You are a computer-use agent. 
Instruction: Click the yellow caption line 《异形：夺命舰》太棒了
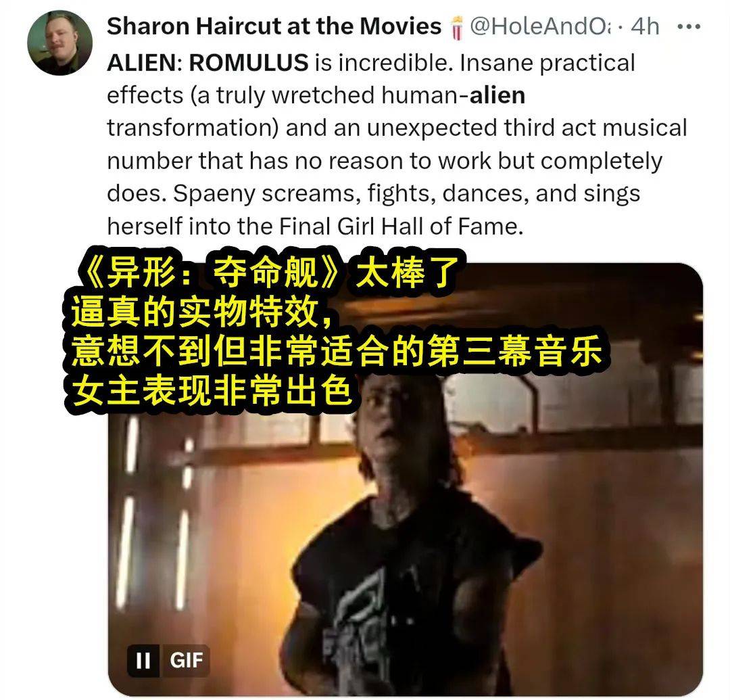268,273
